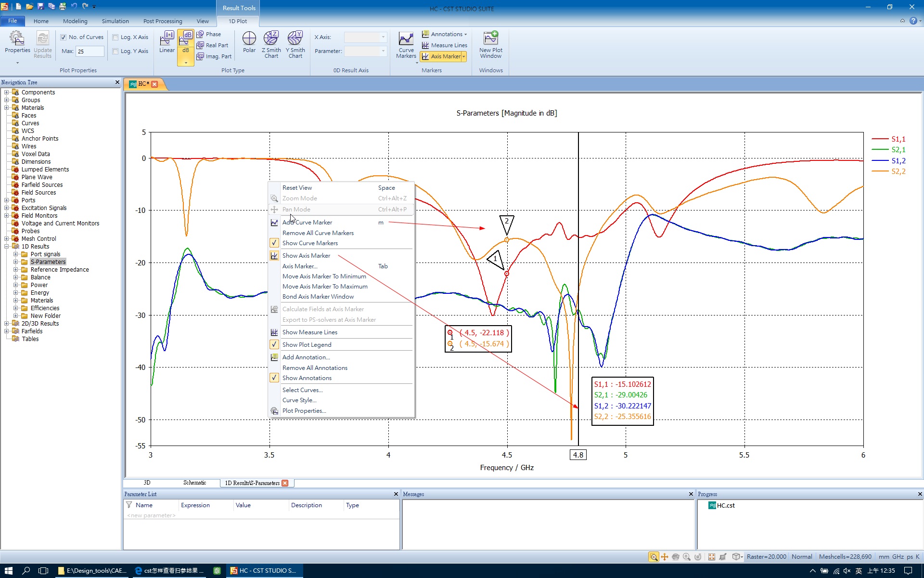Image resolution: width=924 pixels, height=578 pixels.
Task: Click the Max curves input field
Action: [x=90, y=51]
